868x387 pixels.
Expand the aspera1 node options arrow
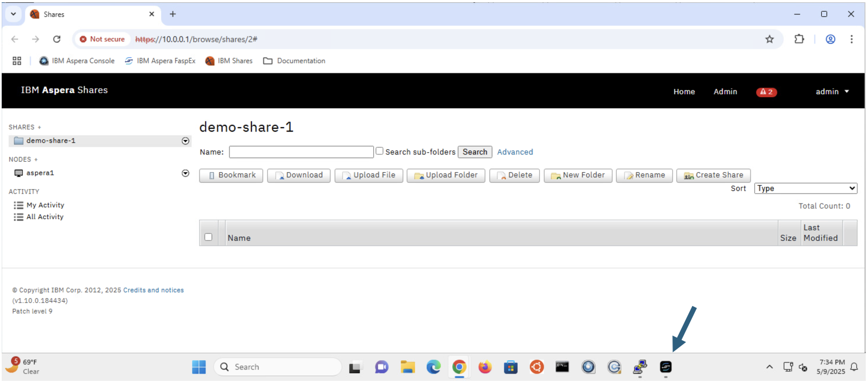(186, 173)
